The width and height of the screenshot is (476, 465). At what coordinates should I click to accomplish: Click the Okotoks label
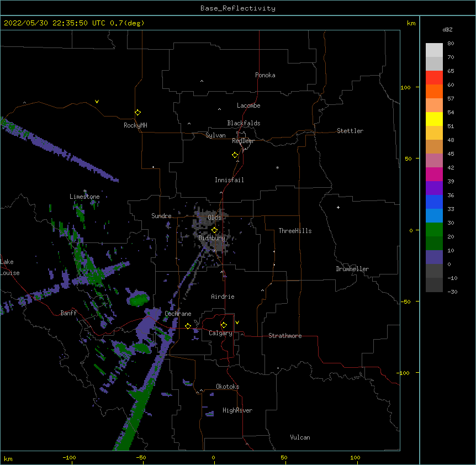click(x=228, y=387)
